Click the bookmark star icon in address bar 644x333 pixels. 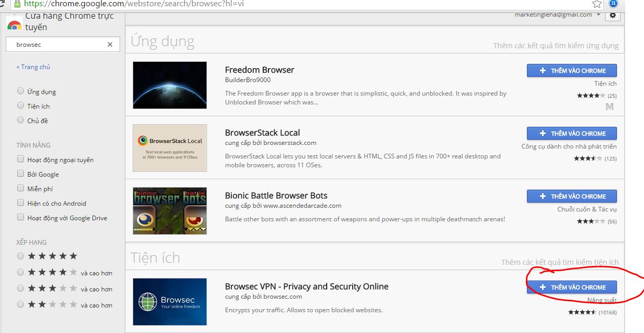coord(597,4)
